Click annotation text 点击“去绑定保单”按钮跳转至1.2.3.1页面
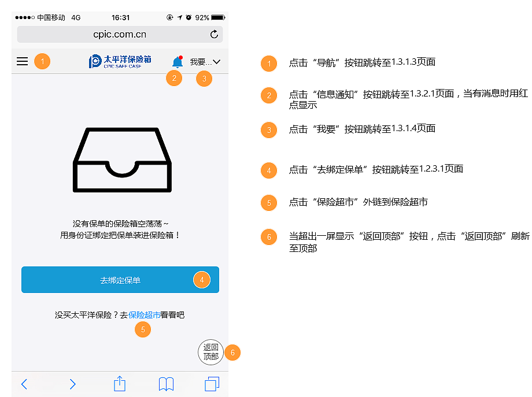 tap(376, 169)
